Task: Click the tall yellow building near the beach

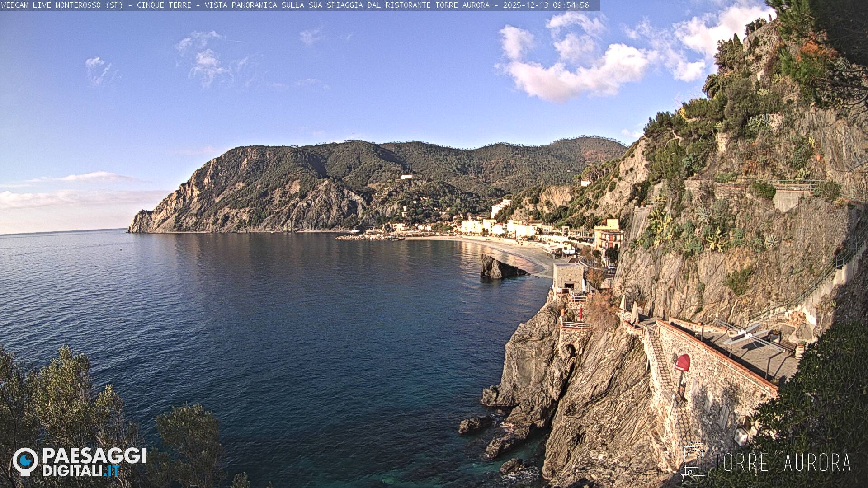Action: tap(608, 234)
